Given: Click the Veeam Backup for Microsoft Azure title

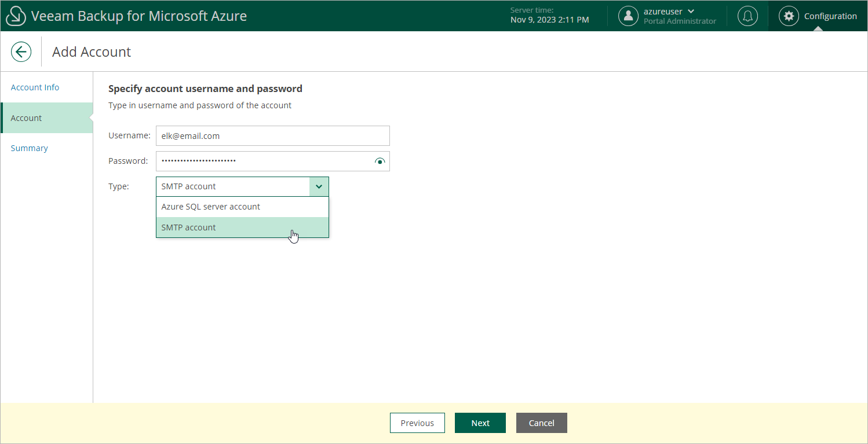Looking at the screenshot, I should [139, 16].
